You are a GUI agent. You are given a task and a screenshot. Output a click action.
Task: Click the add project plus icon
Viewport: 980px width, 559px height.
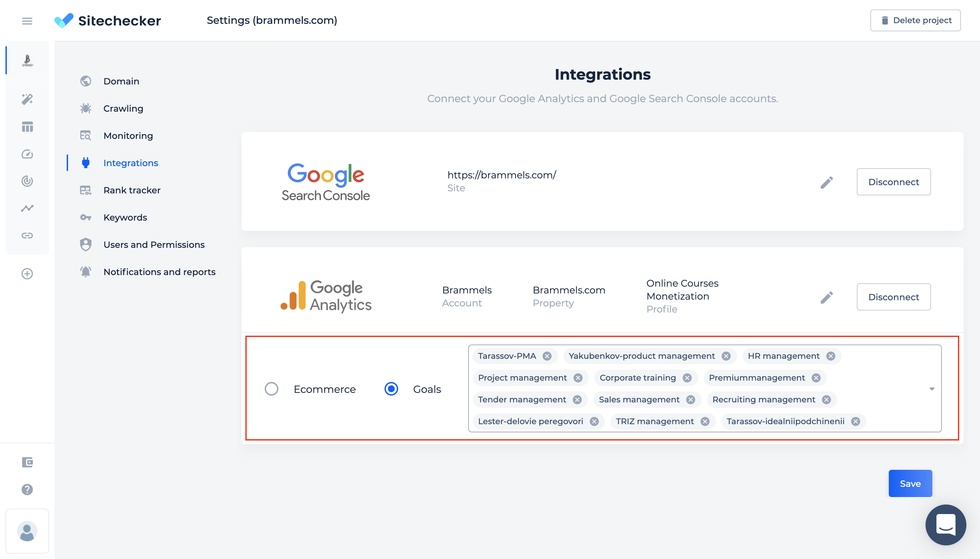click(27, 274)
